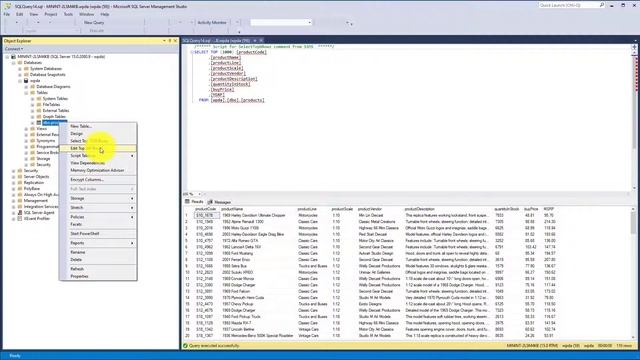The width and height of the screenshot is (640, 360).
Task: Open Object Explorer window position dropdown
Action: coord(164,41)
